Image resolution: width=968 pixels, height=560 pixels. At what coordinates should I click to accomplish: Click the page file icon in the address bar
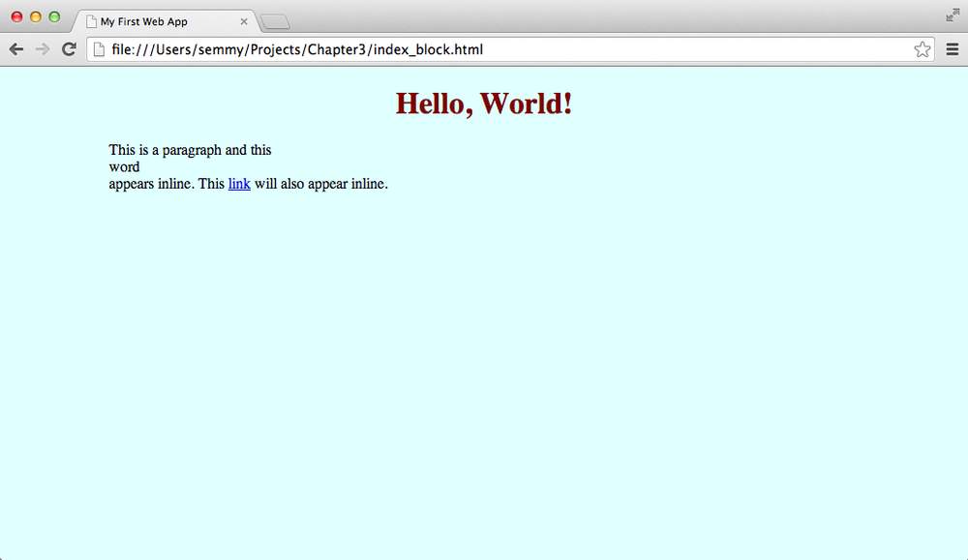99,49
